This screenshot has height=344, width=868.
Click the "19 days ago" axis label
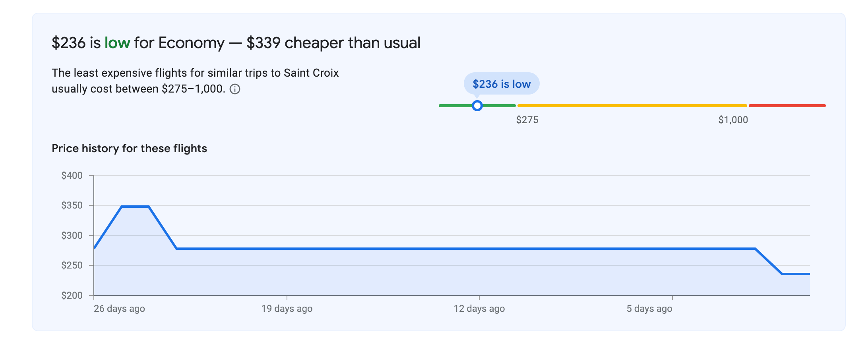tap(287, 309)
